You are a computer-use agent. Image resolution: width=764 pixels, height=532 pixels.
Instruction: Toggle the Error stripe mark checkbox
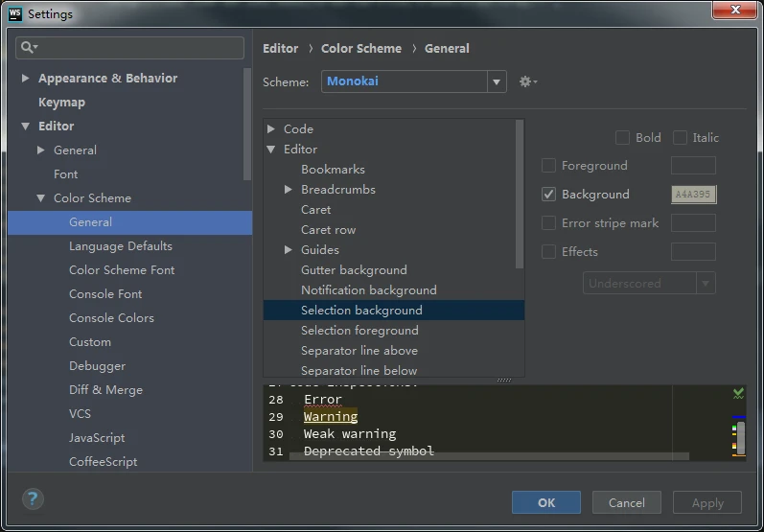(549, 223)
